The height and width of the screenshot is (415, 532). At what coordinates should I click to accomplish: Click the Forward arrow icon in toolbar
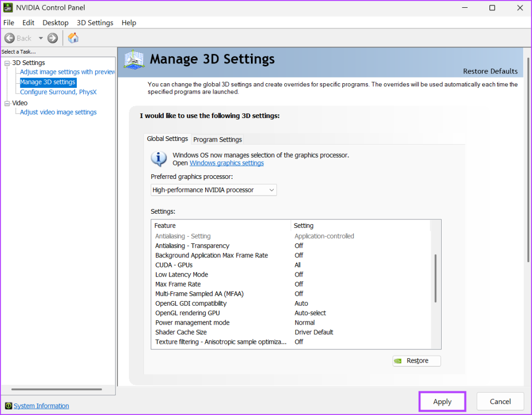point(52,38)
